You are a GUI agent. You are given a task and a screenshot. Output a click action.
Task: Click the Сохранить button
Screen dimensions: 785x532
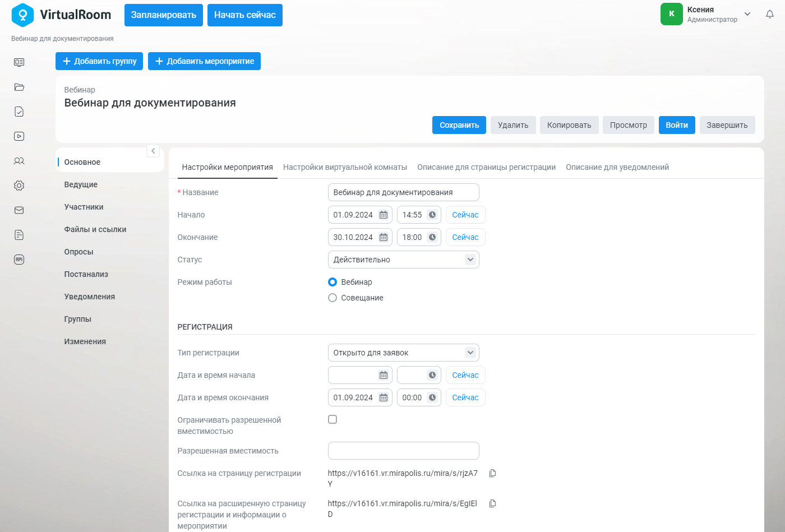(x=459, y=125)
